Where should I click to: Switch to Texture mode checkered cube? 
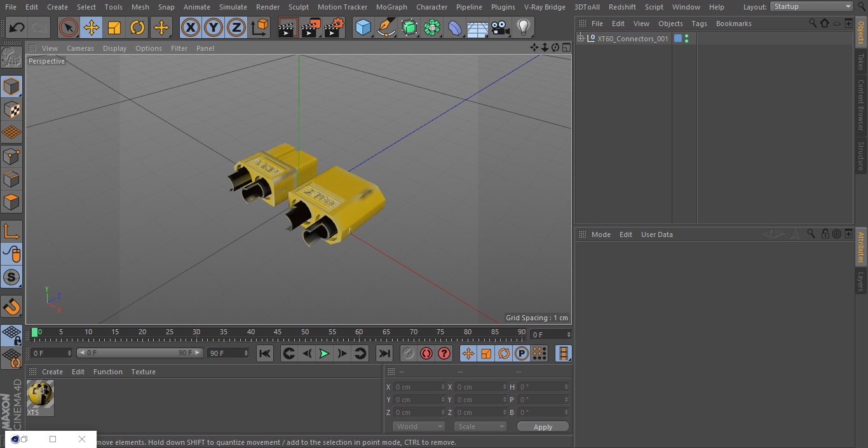[11, 109]
